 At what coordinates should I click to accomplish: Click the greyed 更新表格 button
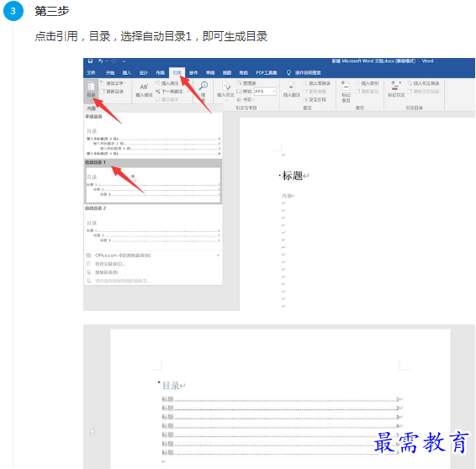click(315, 92)
